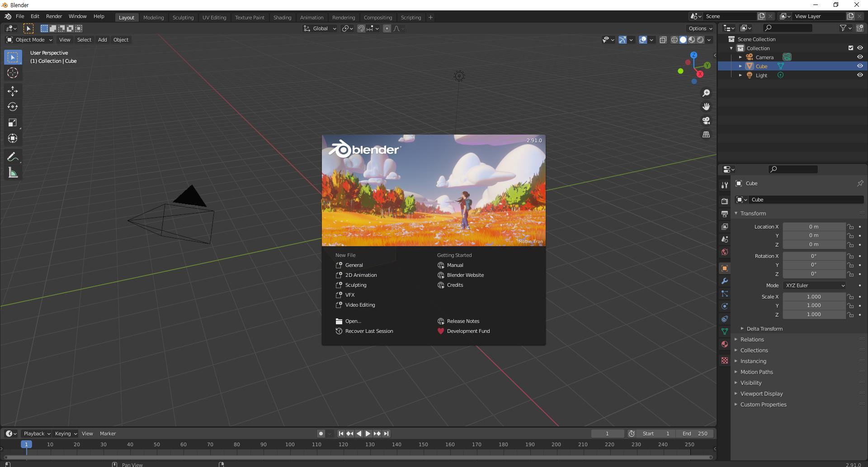Click the timeline playhead frame 1 marker

[26, 444]
